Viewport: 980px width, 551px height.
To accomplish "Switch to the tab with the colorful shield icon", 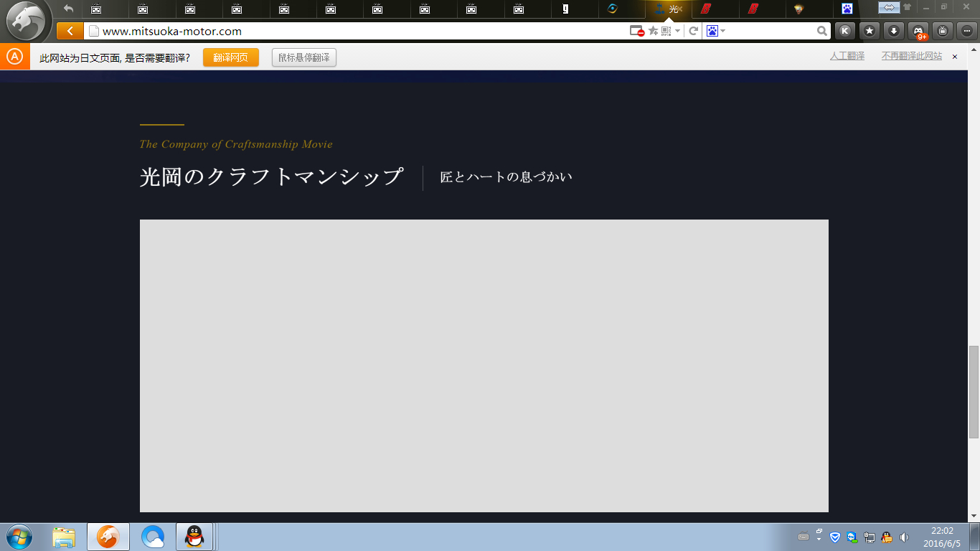I will (x=798, y=9).
